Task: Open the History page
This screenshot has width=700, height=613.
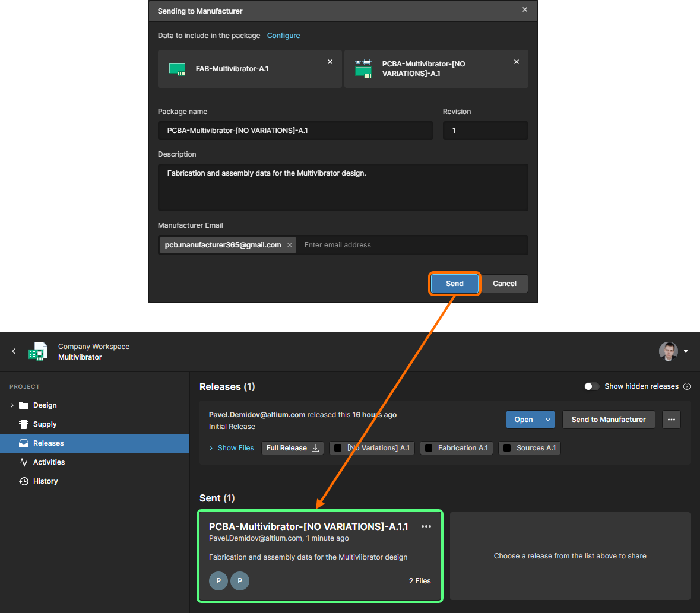Action: pyautogui.click(x=45, y=481)
